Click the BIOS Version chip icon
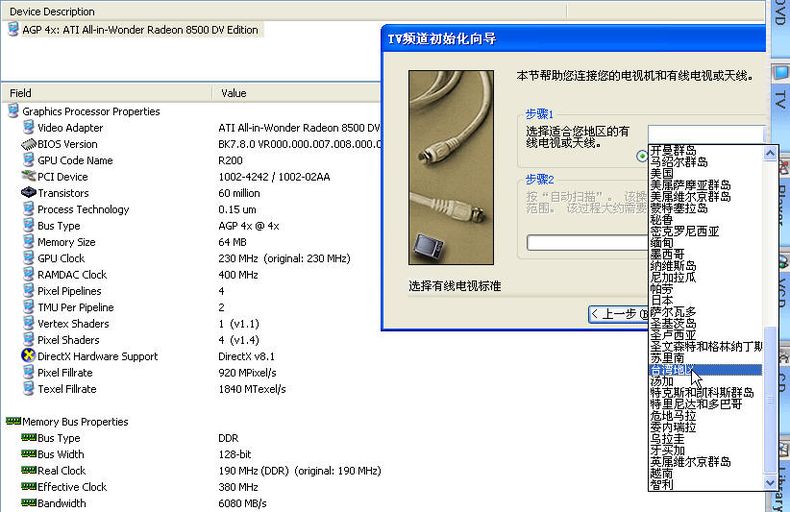The width and height of the screenshot is (790, 512). (x=29, y=144)
